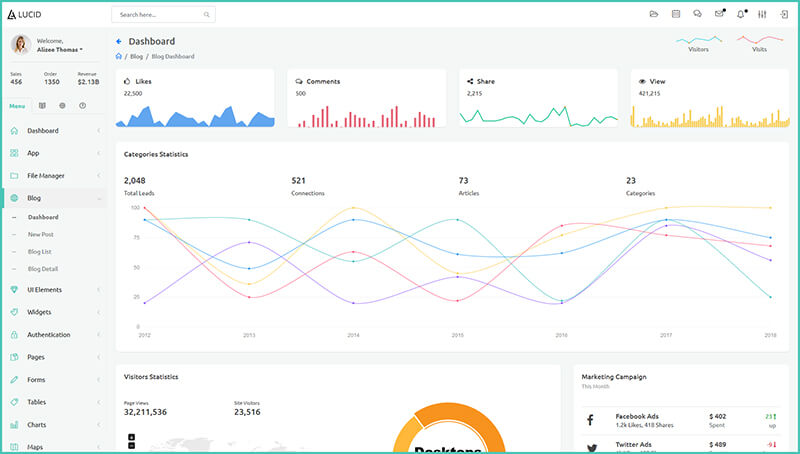Click the Blog breadcrumb link
The width and height of the screenshot is (800, 454).
(135, 56)
